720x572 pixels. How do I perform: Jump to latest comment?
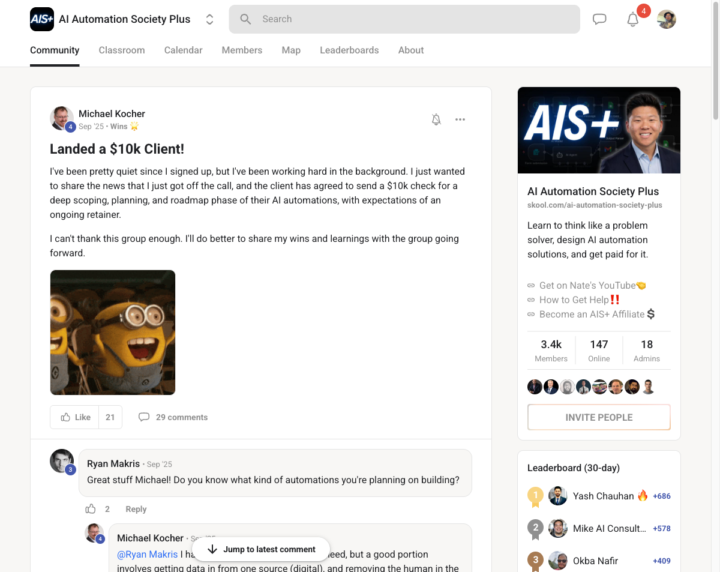pyautogui.click(x=261, y=549)
